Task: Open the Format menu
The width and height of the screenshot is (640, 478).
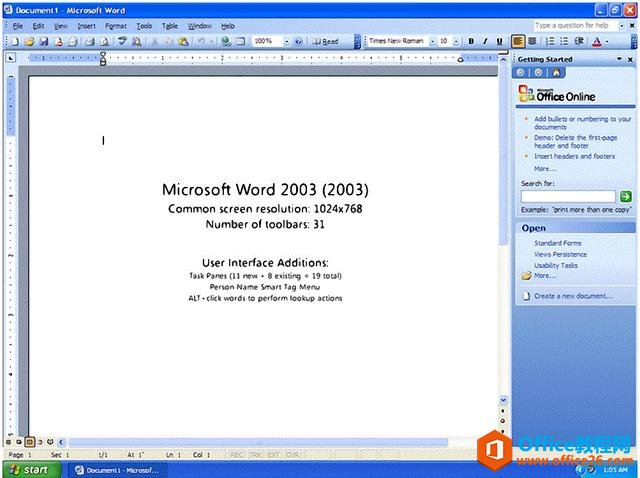Action: tap(116, 26)
